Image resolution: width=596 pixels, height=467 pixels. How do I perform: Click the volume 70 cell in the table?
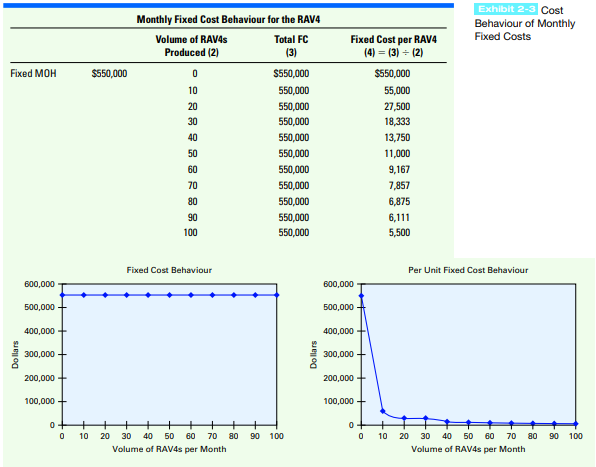pos(193,185)
